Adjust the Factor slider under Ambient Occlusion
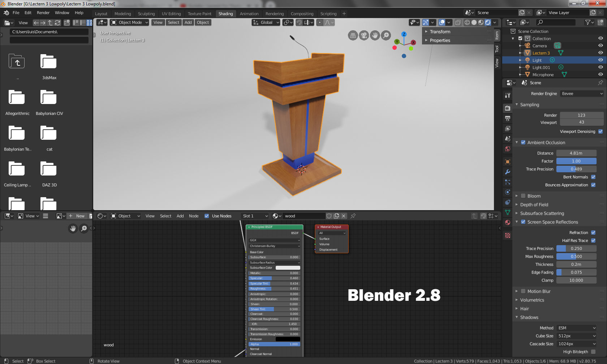 coord(576,161)
